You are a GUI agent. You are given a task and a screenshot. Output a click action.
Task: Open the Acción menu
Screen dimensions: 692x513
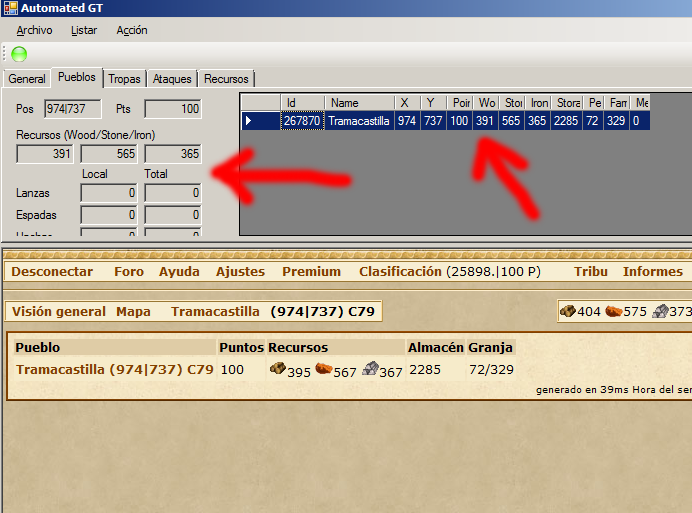click(132, 30)
